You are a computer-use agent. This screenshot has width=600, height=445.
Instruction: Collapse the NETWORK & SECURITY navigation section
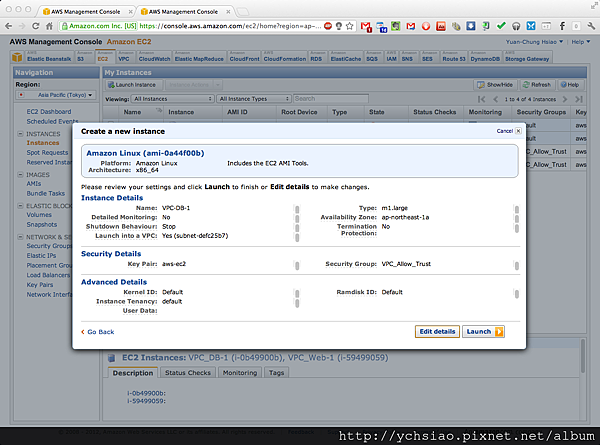pyautogui.click(x=20, y=237)
